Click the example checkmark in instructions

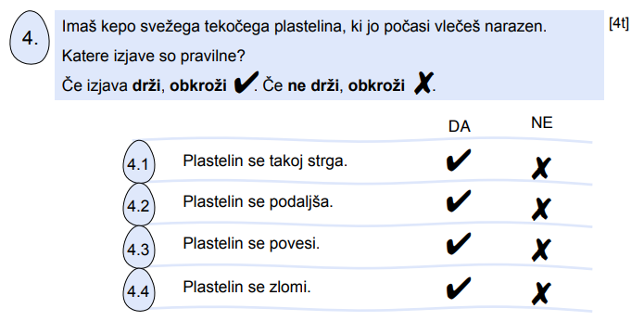[x=246, y=83]
